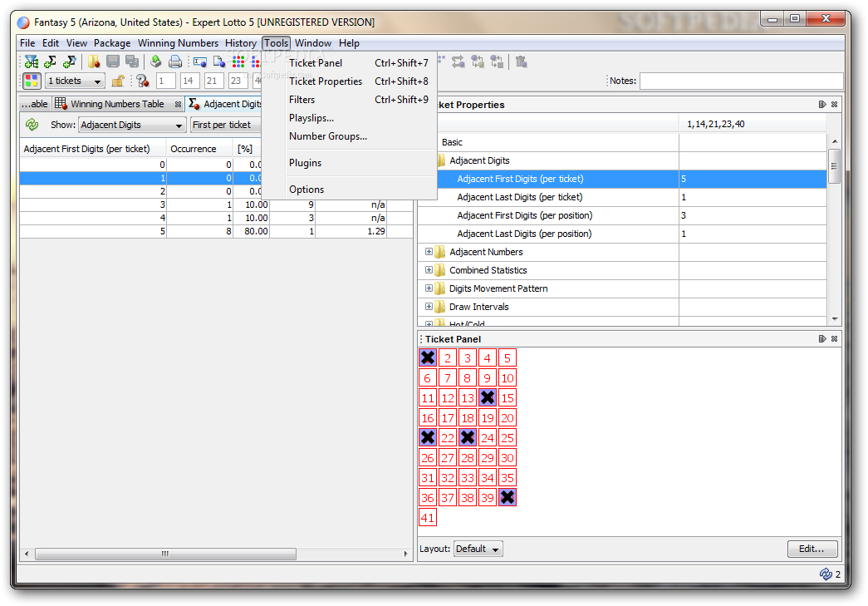Choose Number Groups... from Tools menu
This screenshot has height=606, width=868.
pyautogui.click(x=360, y=135)
